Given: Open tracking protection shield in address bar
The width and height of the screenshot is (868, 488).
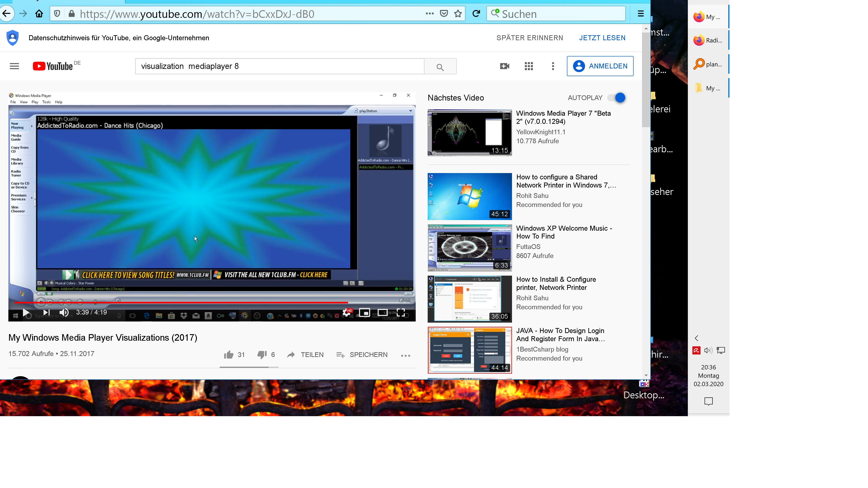Looking at the screenshot, I should pyautogui.click(x=57, y=14).
